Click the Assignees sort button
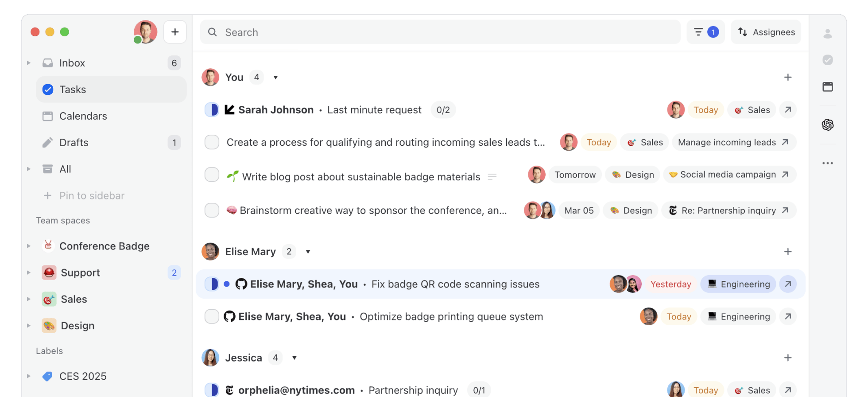The height and width of the screenshot is (397, 868). point(766,32)
